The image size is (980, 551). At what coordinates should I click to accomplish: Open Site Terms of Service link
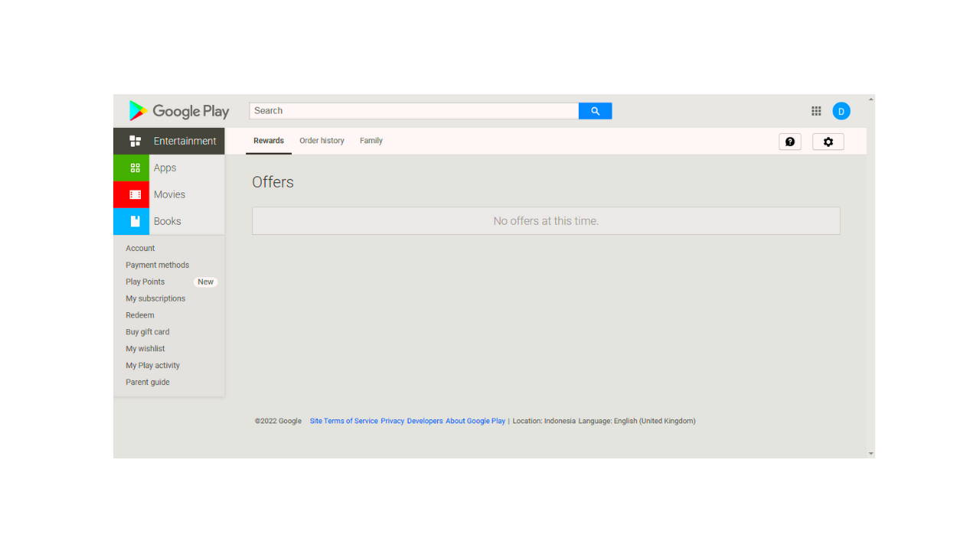pyautogui.click(x=344, y=421)
